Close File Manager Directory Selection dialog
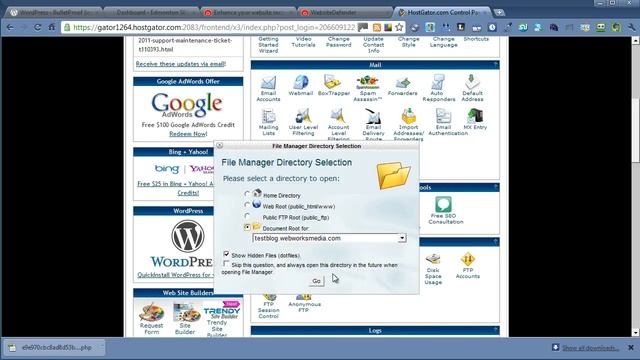Viewport: 640px width, 360px height. tap(220, 145)
